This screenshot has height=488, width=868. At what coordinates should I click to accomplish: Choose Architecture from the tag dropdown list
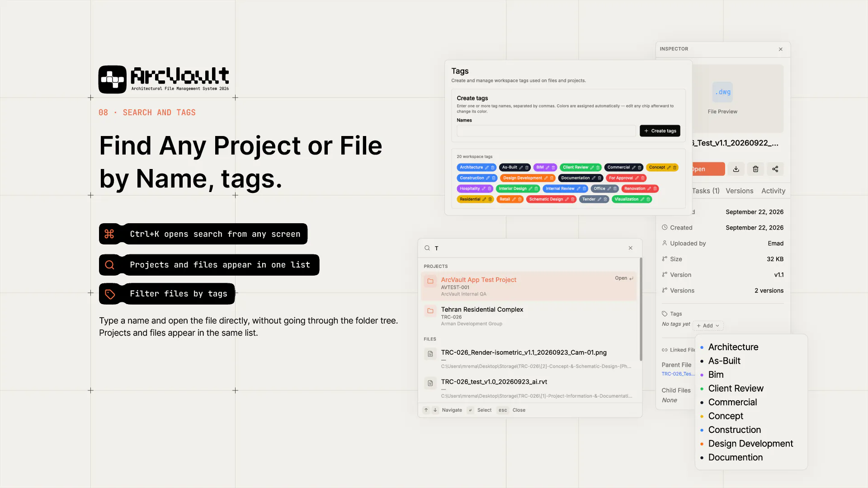tap(733, 347)
